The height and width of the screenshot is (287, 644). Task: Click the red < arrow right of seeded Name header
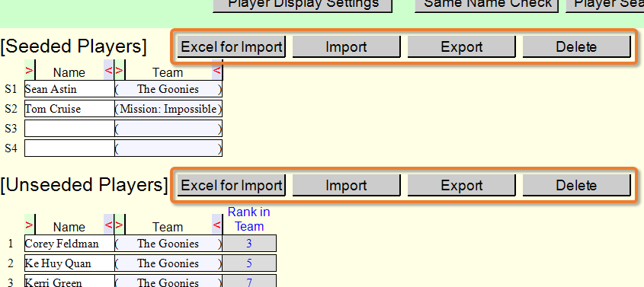pos(108,70)
